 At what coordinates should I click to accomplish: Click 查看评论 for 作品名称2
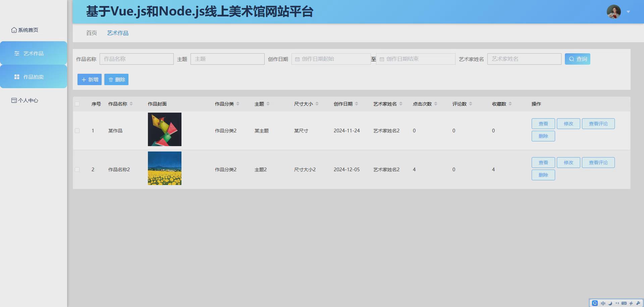[598, 163]
